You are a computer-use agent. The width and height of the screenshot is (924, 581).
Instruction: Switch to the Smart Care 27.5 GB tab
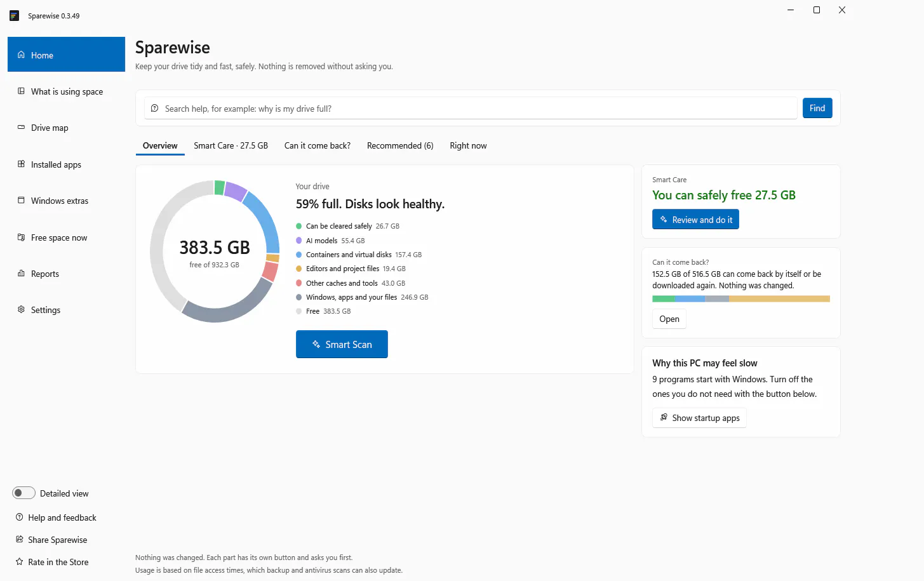pos(231,145)
